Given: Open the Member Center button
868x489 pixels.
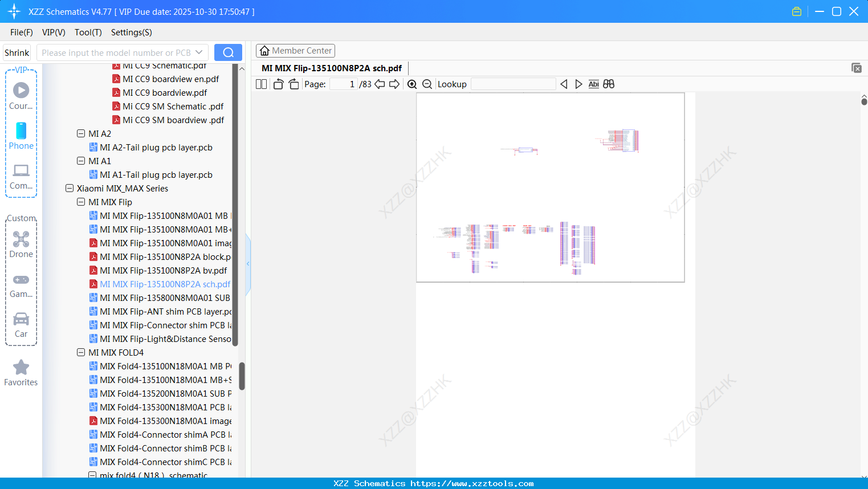Looking at the screenshot, I should click(x=295, y=51).
